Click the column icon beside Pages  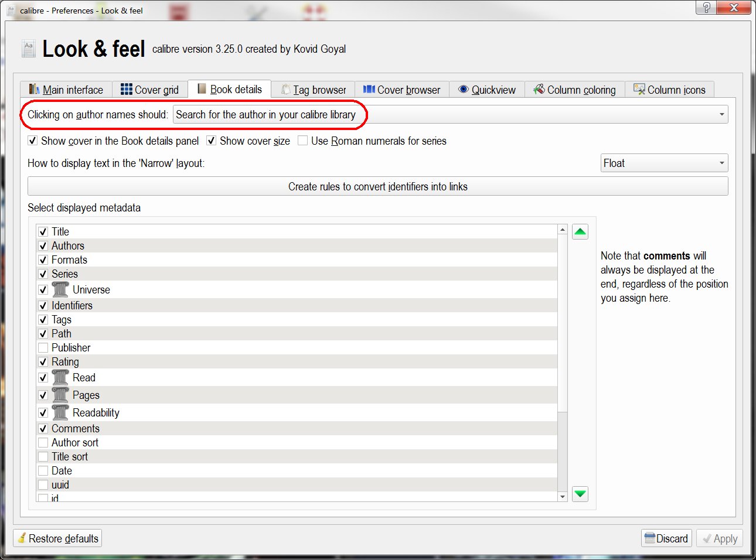pos(60,395)
